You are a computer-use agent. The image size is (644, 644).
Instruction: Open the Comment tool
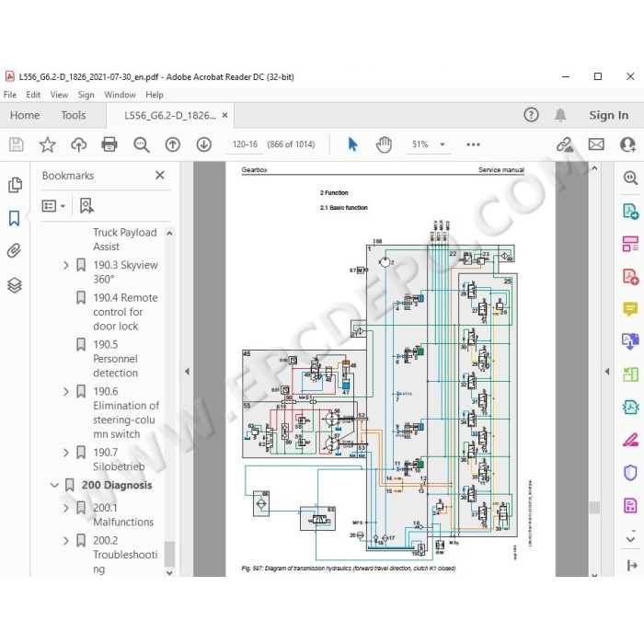[x=630, y=308]
